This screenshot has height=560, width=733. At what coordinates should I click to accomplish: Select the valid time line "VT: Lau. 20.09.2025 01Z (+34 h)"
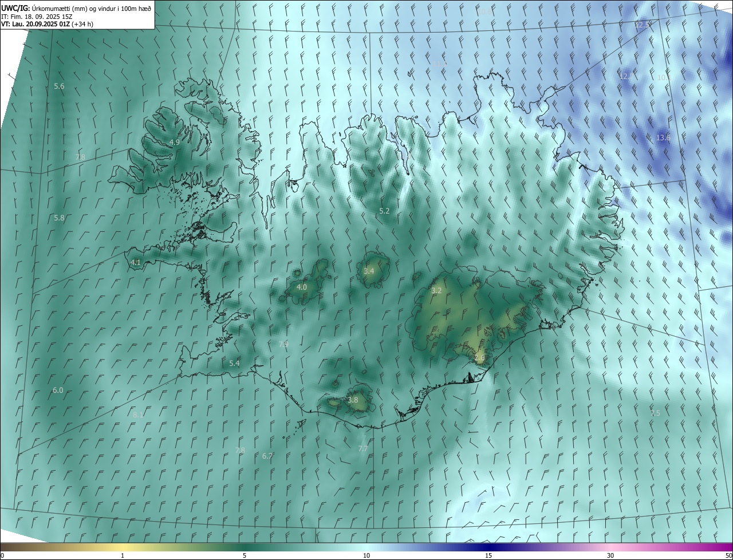pos(47,24)
